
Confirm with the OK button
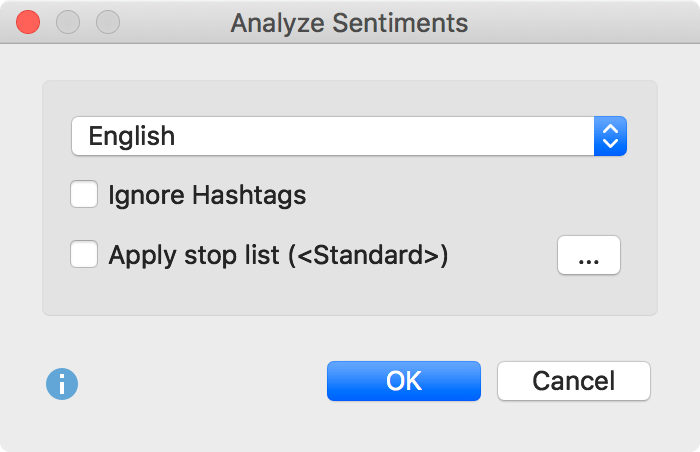pyautogui.click(x=404, y=381)
